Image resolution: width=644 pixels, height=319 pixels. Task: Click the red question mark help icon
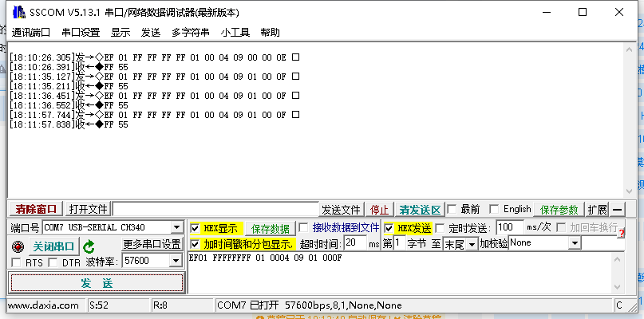click(x=621, y=233)
